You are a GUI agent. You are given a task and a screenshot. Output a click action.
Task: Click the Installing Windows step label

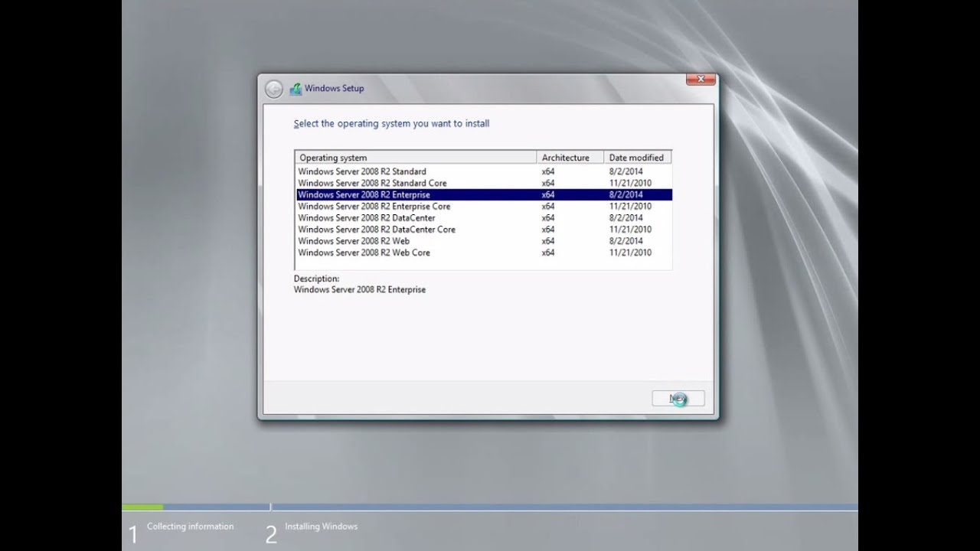point(322,527)
